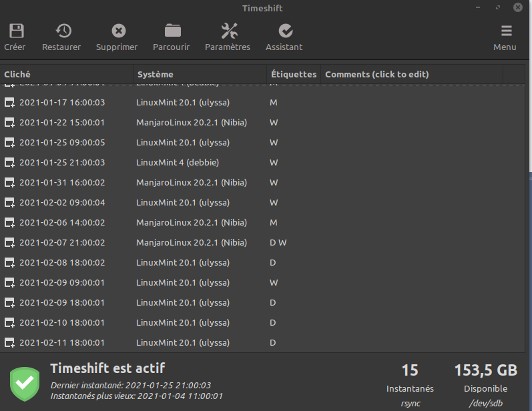Click snapshot icon for 2021-02-09 09:00:01

pos(9,282)
